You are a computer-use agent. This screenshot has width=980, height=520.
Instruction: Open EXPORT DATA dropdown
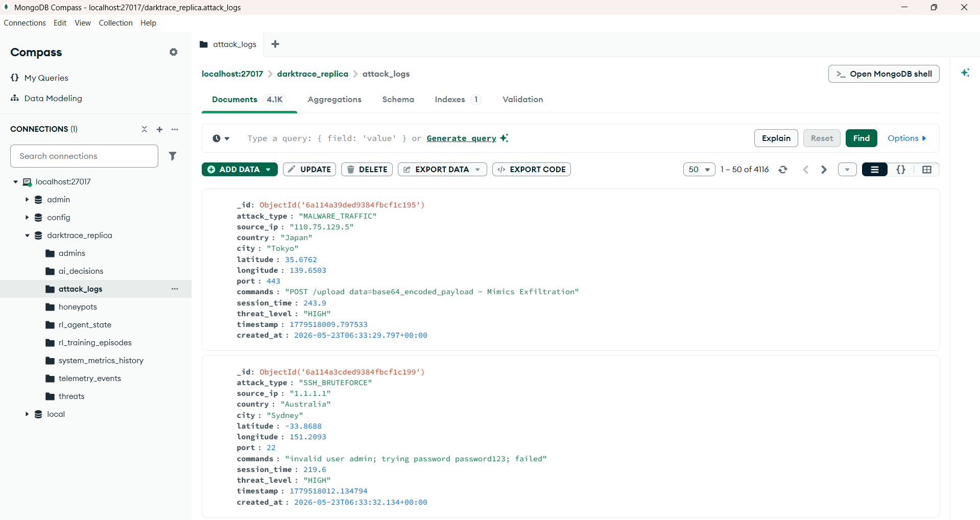(442, 170)
